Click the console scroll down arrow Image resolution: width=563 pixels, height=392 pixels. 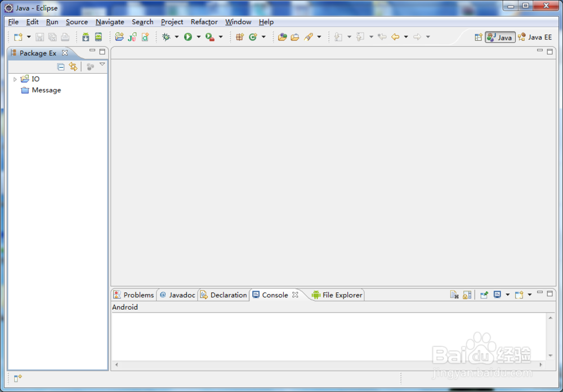click(551, 356)
